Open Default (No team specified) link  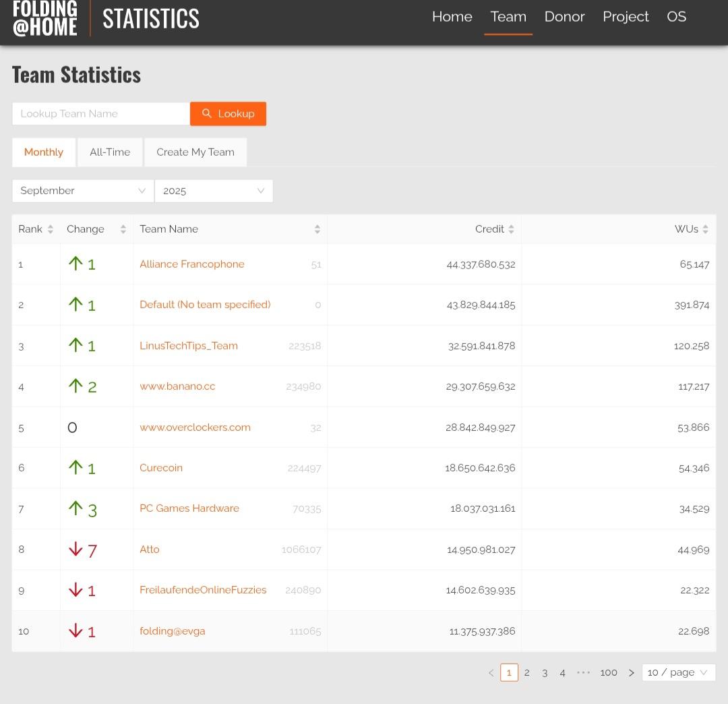point(205,305)
